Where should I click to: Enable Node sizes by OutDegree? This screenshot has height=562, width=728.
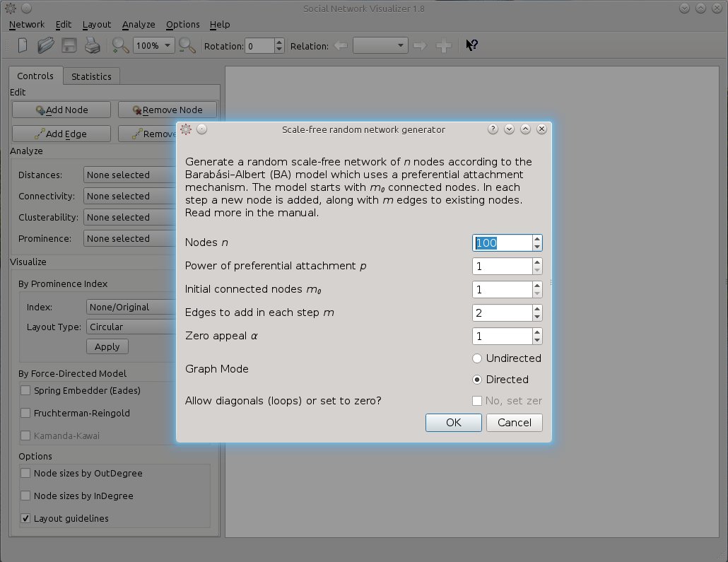tap(25, 474)
